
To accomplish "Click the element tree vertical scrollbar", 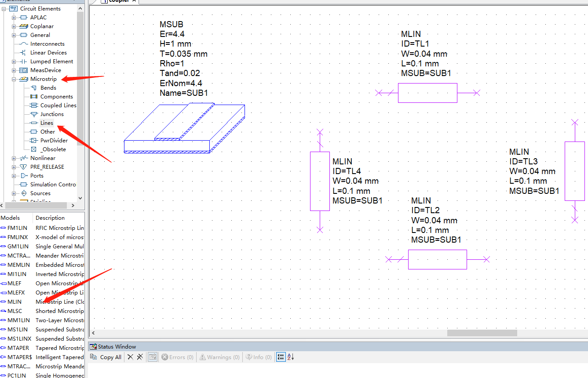I will point(80,79).
